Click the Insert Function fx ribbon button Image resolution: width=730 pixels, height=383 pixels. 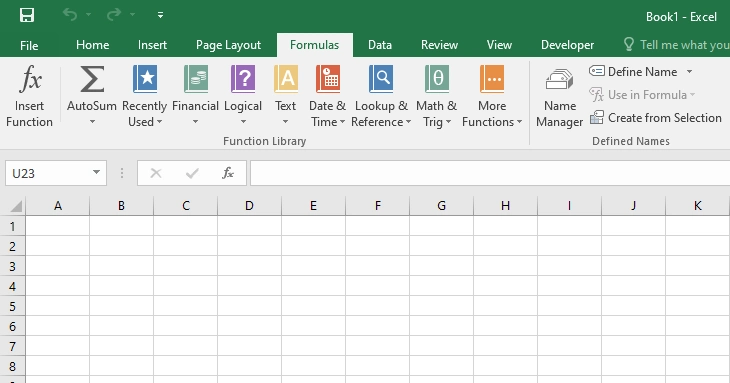point(29,96)
